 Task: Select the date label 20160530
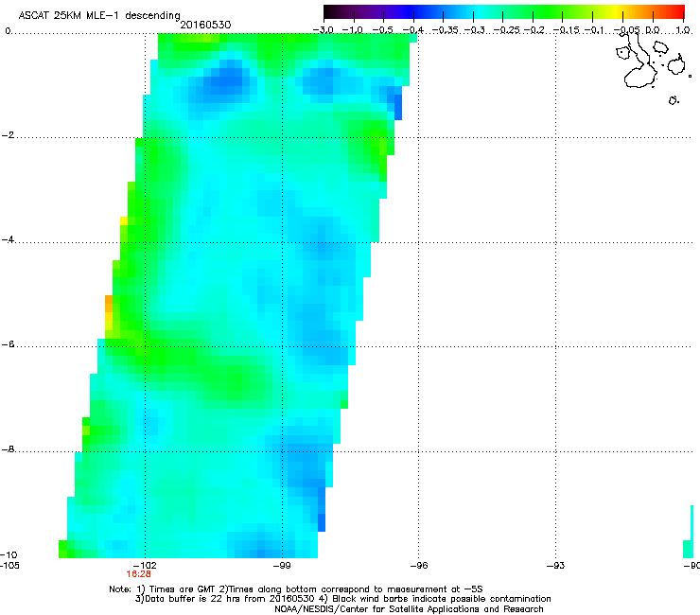205,25
